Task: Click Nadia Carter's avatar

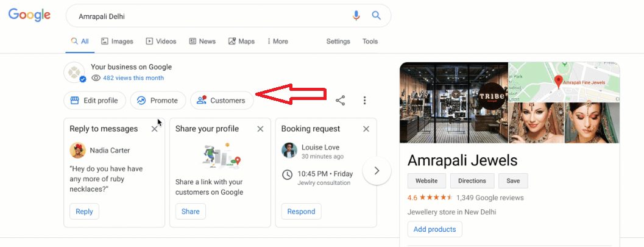Action: pos(77,151)
